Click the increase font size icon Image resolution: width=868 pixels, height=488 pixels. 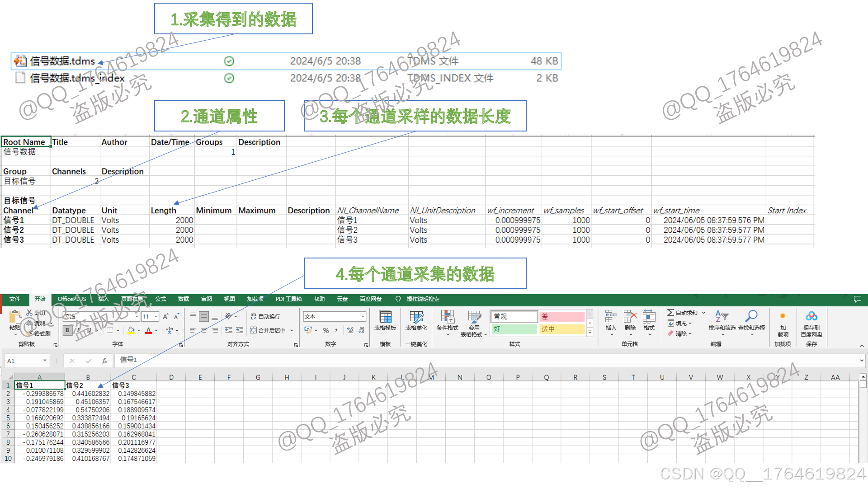pos(165,316)
